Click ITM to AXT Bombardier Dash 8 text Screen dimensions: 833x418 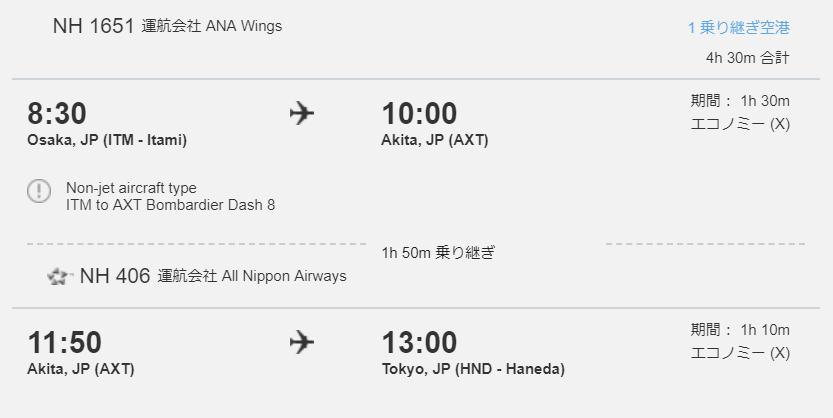tap(171, 205)
